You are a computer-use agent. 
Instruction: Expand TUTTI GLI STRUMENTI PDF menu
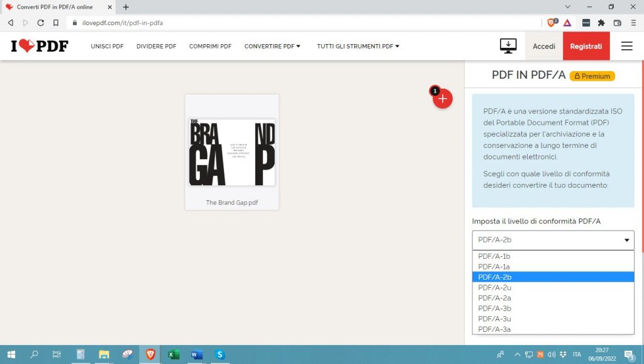click(x=358, y=46)
